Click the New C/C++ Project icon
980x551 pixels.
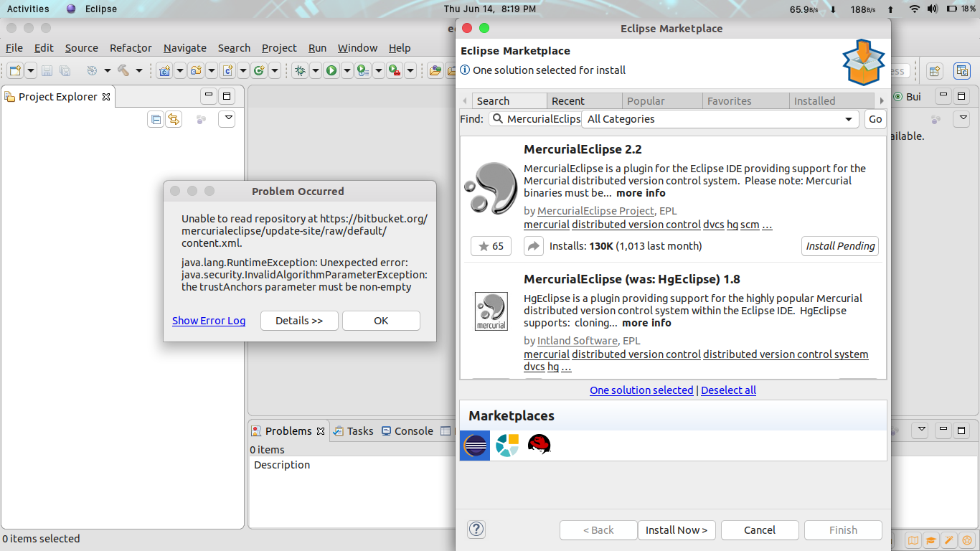tap(164, 70)
